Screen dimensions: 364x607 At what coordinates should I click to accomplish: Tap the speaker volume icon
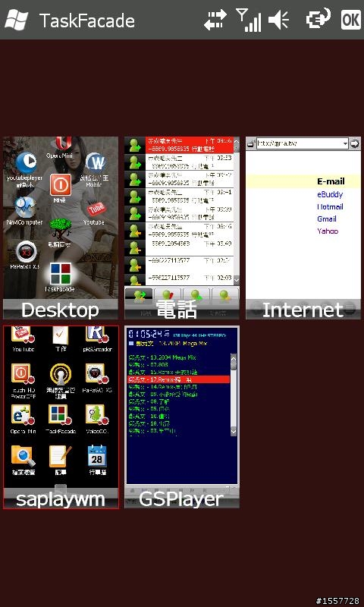(278, 20)
